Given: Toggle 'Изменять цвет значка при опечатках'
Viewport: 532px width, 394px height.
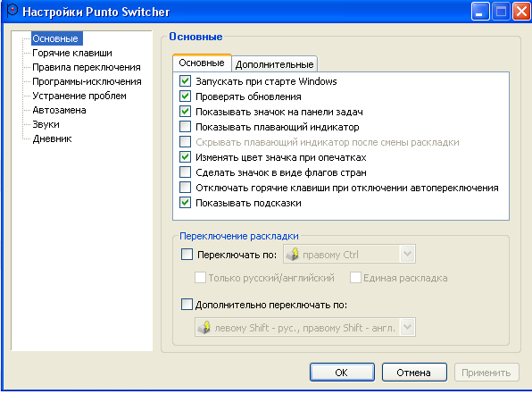Looking at the screenshot, I should 185,157.
